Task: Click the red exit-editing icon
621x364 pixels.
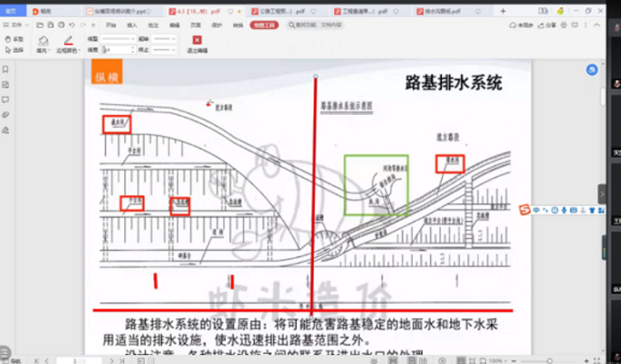Action: click(x=197, y=39)
